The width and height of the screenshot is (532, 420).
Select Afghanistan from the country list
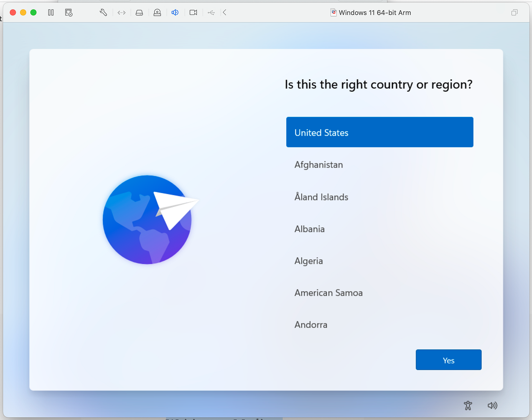point(318,165)
